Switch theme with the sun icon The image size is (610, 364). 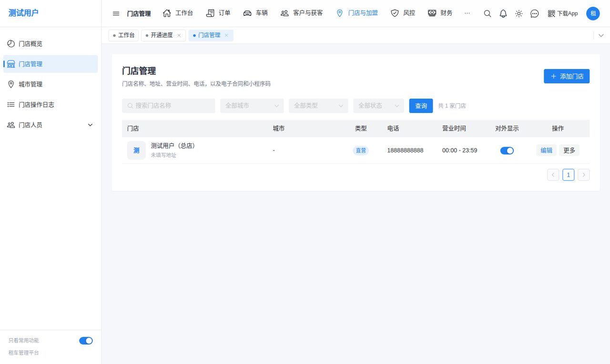pos(518,13)
